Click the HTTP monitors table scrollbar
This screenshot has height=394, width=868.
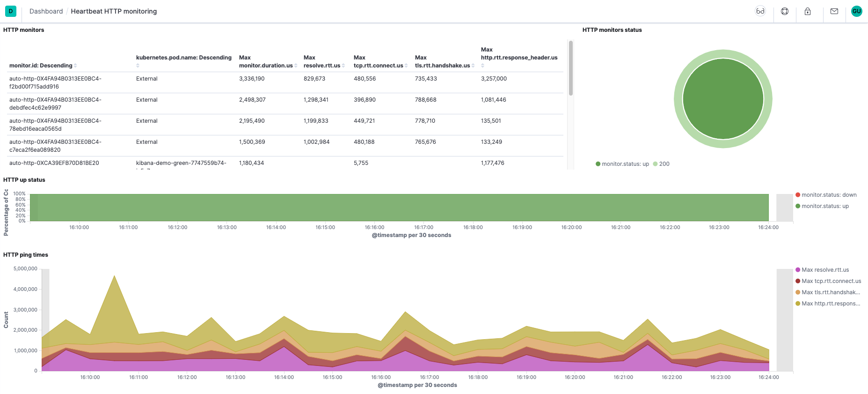pyautogui.click(x=571, y=69)
